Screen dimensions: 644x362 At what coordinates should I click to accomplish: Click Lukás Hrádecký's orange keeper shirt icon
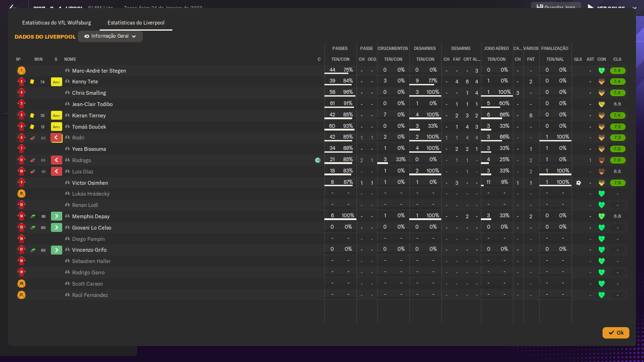point(21,194)
